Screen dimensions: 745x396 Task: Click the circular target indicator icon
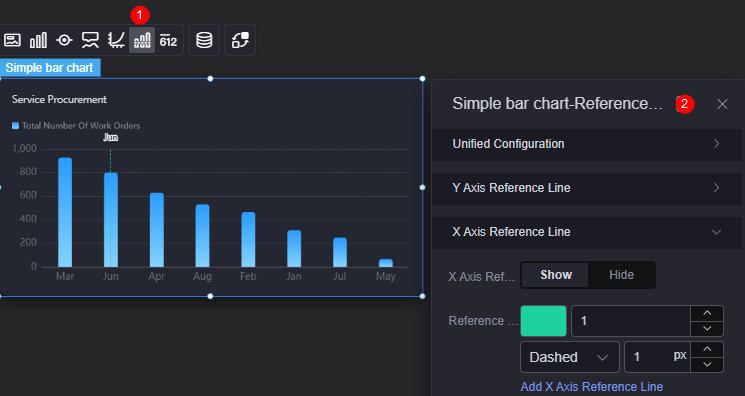point(64,40)
